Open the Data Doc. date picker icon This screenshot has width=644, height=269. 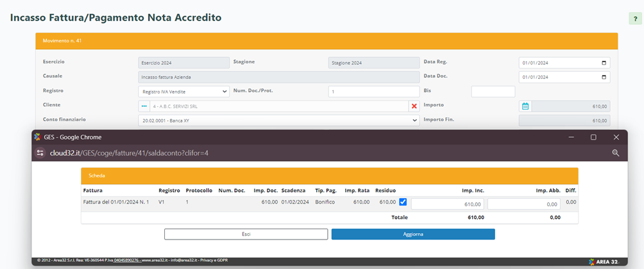(604, 77)
